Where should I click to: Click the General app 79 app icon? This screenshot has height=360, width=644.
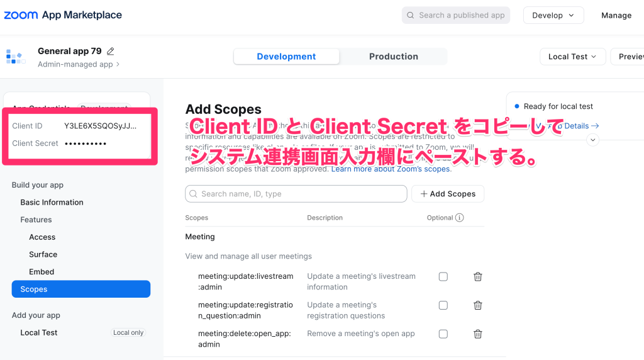pyautogui.click(x=16, y=57)
